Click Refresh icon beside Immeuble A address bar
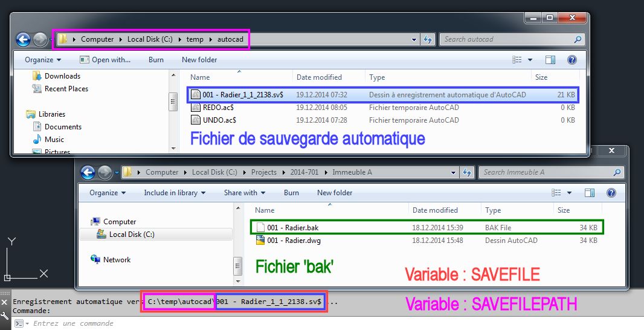Viewport: 644px width, 330px height. (x=467, y=173)
